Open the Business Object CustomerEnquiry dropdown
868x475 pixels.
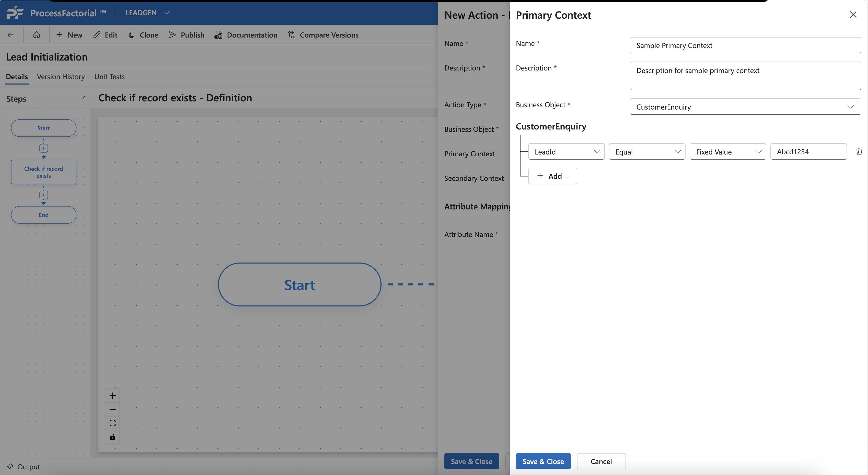click(x=745, y=107)
